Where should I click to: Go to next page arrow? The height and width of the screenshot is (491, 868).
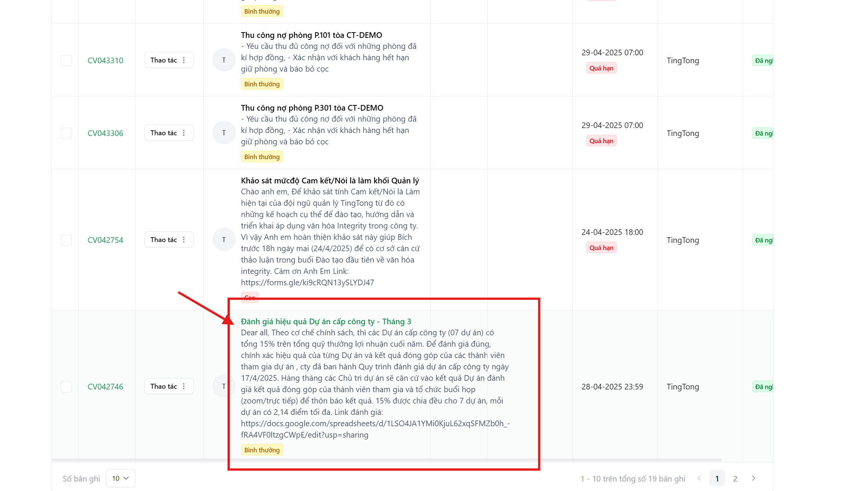click(753, 478)
